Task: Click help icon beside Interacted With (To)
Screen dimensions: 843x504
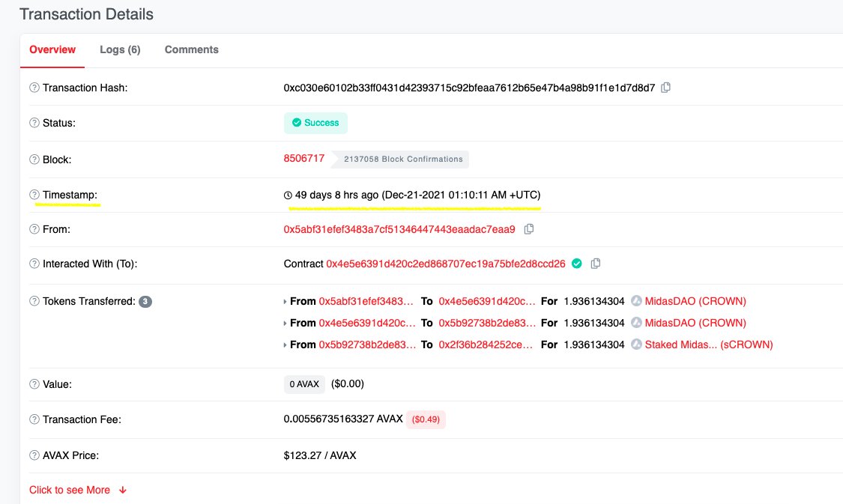Action: (34, 264)
